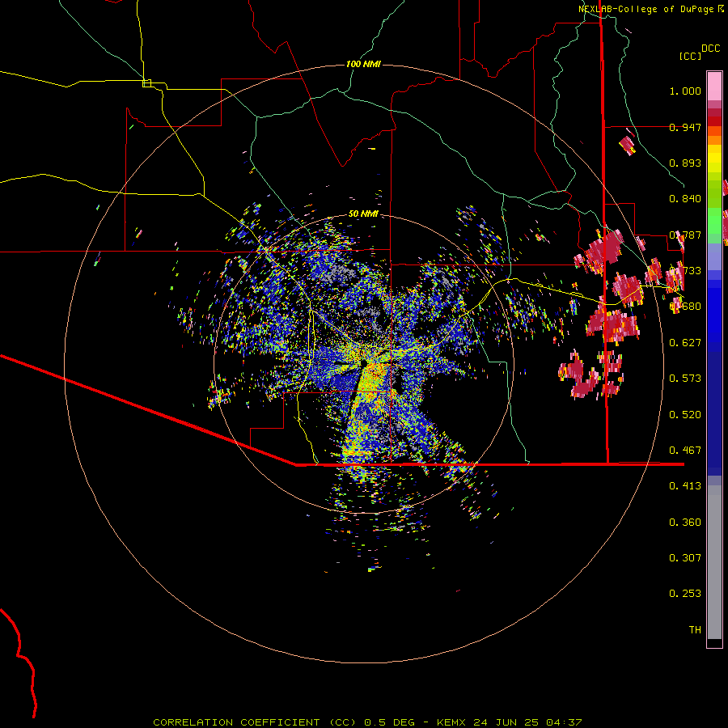728x728 pixels.
Task: Pick the bright green segment of the color bar
Action: 714,221
